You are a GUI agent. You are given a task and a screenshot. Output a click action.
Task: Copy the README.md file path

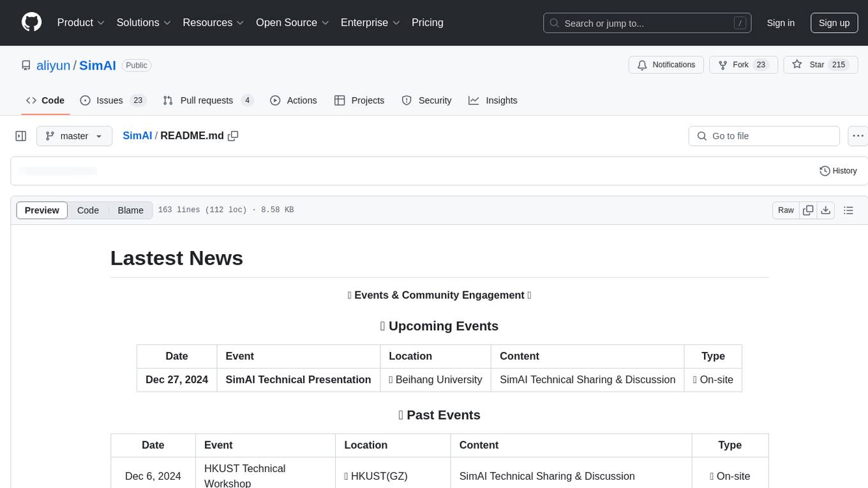click(x=233, y=136)
